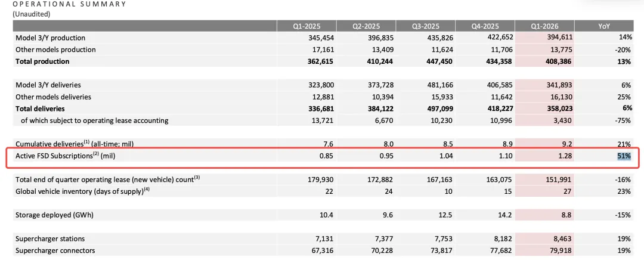Click the 16,130 other deliveries value
644x260 pixels.
point(561,97)
